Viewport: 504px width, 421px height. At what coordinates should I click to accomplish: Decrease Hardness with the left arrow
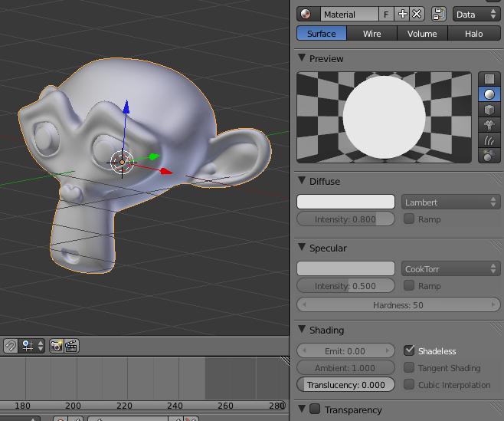[304, 304]
